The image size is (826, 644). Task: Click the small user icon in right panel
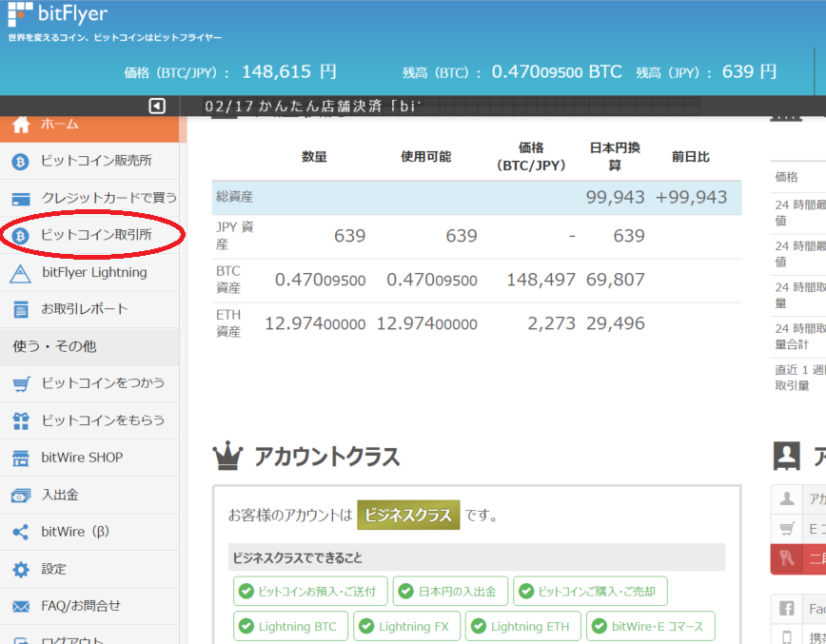click(x=786, y=498)
